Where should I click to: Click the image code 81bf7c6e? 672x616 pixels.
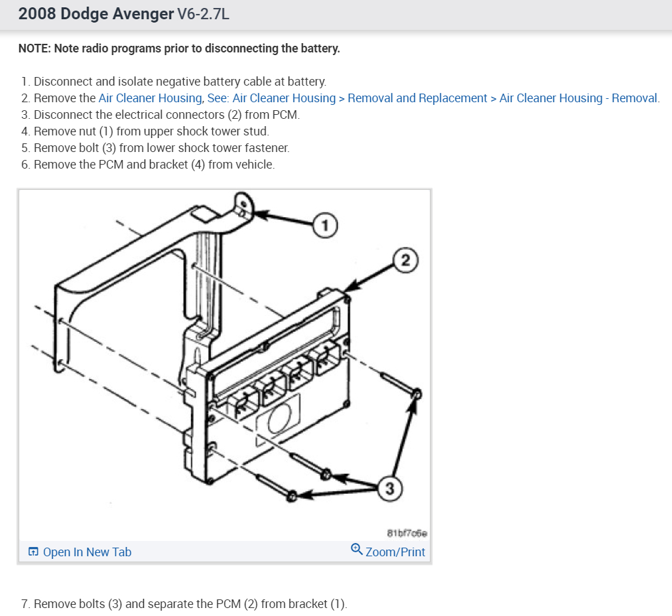coord(407,533)
